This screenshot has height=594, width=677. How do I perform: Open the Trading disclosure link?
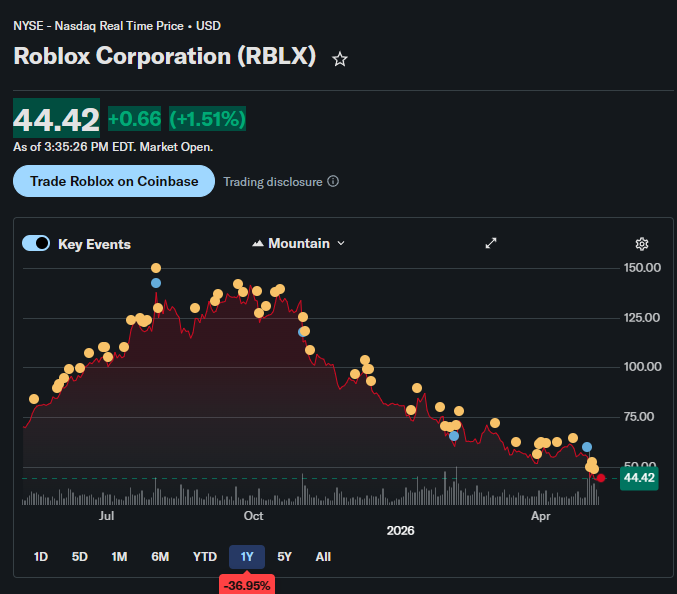[273, 182]
